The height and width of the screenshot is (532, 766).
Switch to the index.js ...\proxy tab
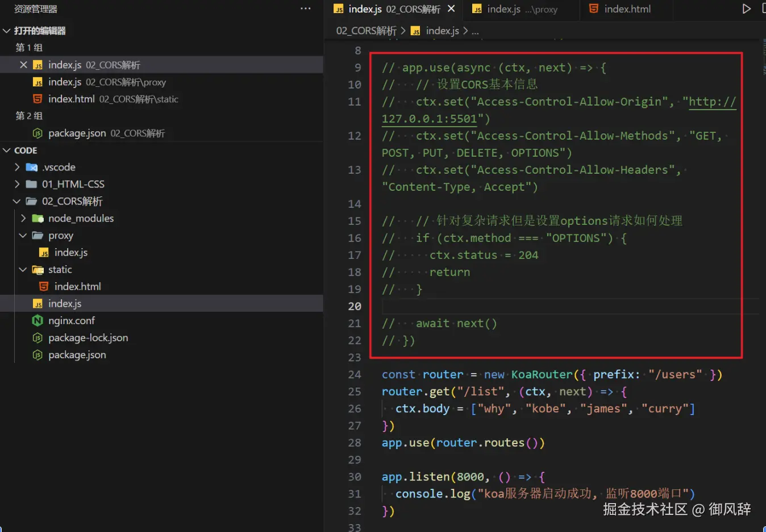[x=521, y=9]
